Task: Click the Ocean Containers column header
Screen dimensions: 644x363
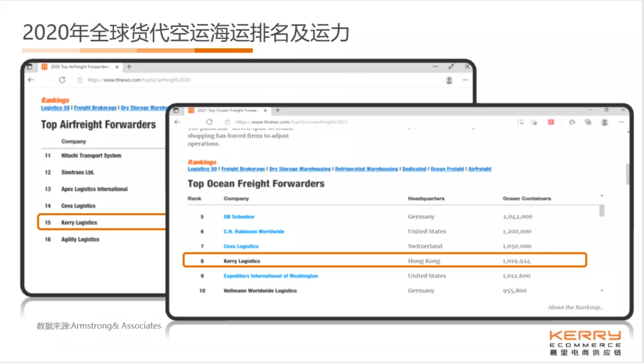Action: pyautogui.click(x=527, y=199)
